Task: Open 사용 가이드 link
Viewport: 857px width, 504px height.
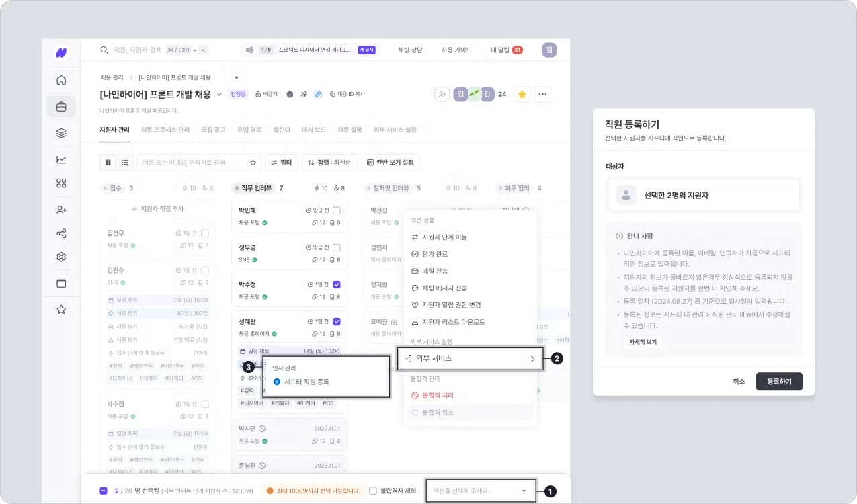Action: pos(456,50)
